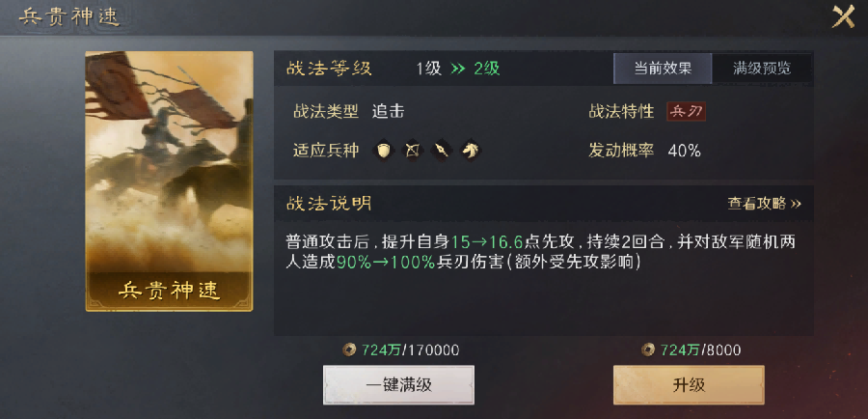The height and width of the screenshot is (419, 868).
Task: Click the 升级 upgrade button
Action: [x=689, y=384]
